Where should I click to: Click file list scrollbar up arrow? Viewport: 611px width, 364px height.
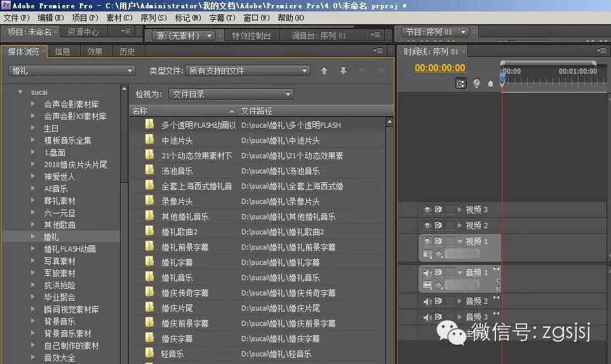point(389,122)
